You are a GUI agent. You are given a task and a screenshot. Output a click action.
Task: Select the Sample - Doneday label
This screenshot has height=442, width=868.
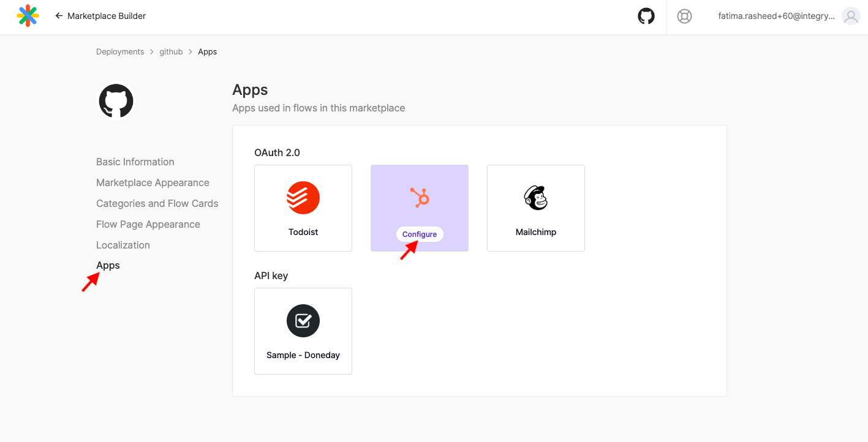pos(303,355)
